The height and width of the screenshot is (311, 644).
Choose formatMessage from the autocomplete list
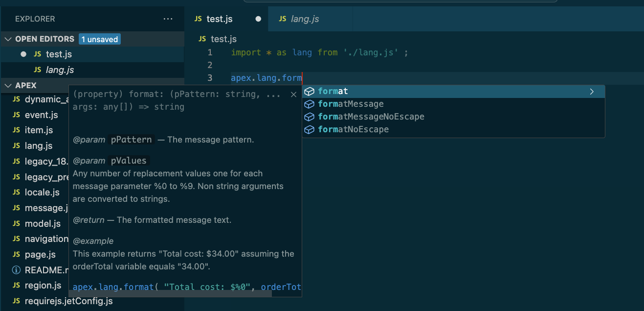[x=351, y=104]
